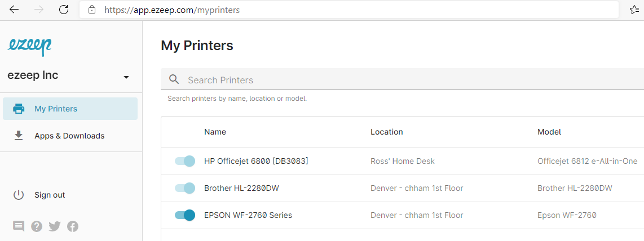Click the ezeep logo
Viewport: 644px width, 241px height.
tap(29, 46)
